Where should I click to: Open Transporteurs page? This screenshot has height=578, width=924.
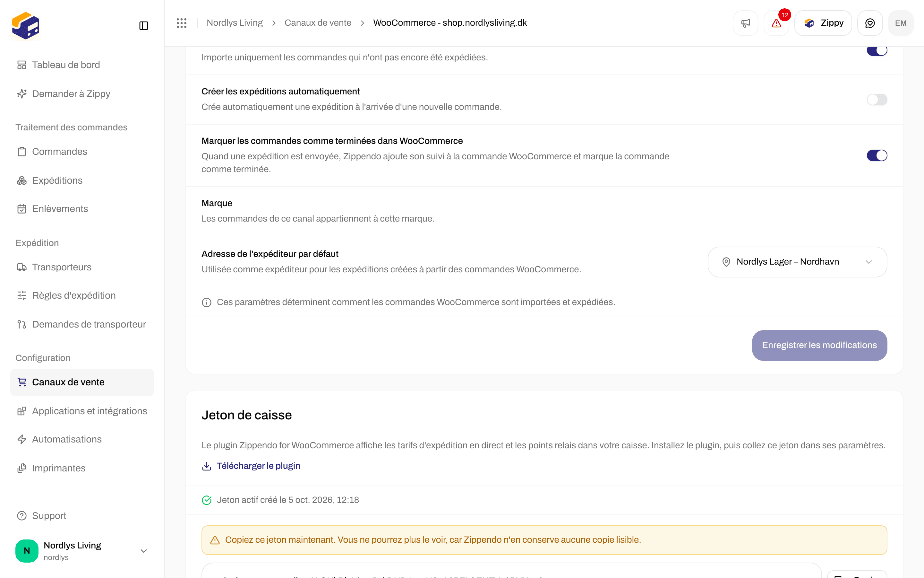point(82,267)
